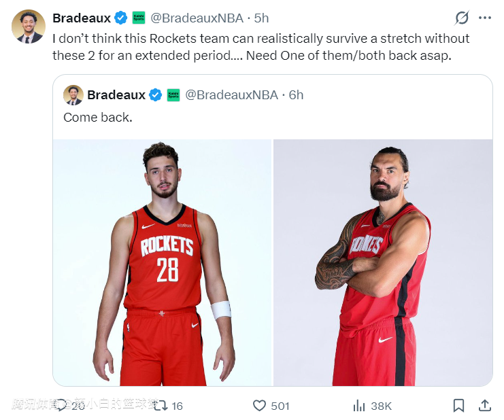
Task: Repost the tweet using the retweet icon
Action: click(x=161, y=406)
